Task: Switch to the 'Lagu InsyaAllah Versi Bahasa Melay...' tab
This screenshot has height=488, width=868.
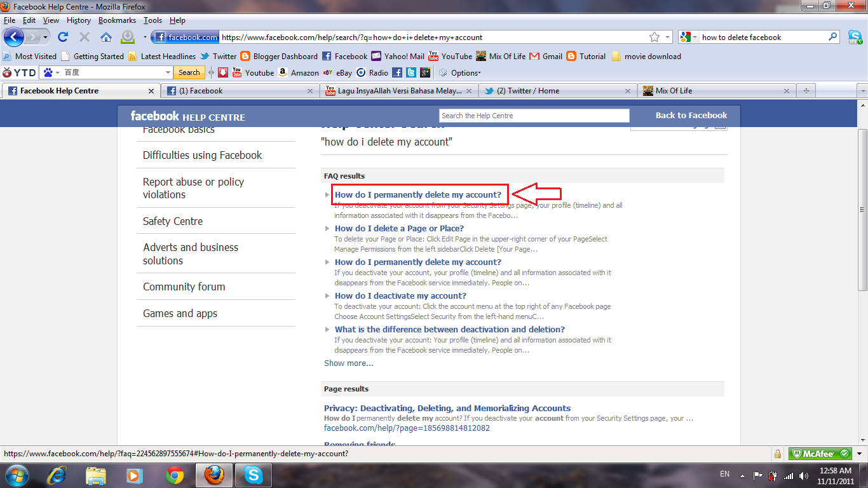Action: pyautogui.click(x=398, y=91)
